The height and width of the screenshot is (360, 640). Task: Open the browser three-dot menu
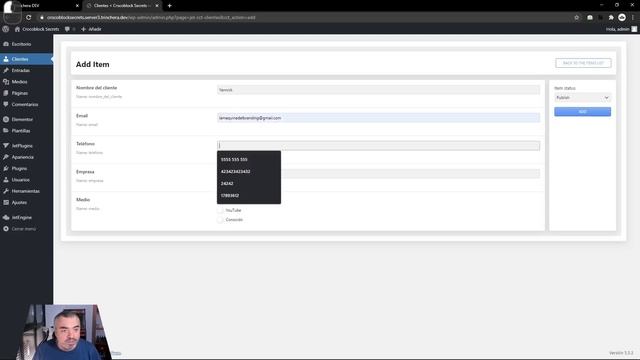[633, 18]
